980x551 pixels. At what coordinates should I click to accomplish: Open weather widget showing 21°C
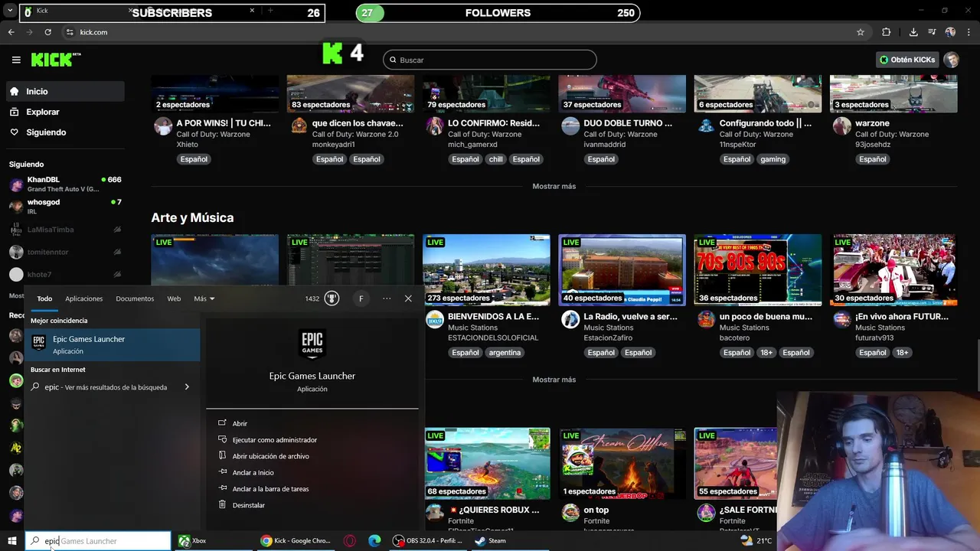[756, 540]
